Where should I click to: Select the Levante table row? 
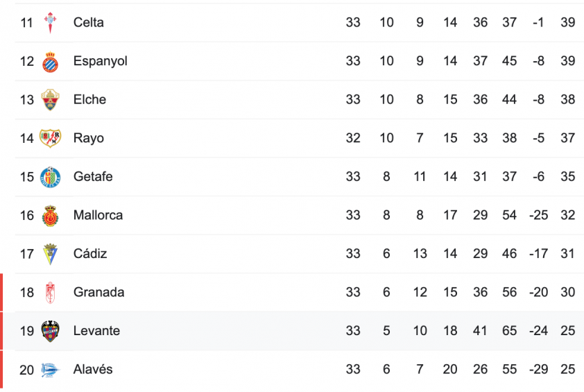292,331
